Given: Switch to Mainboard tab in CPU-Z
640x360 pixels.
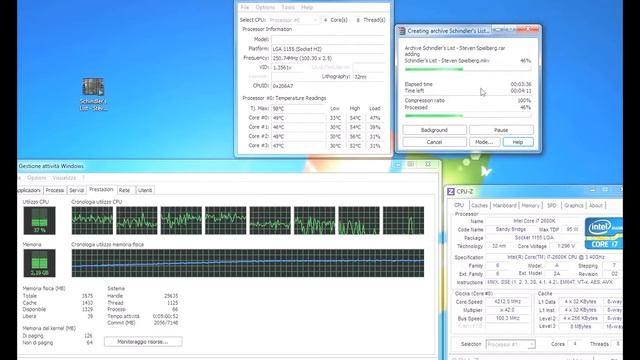Looking at the screenshot, I should coord(504,206).
